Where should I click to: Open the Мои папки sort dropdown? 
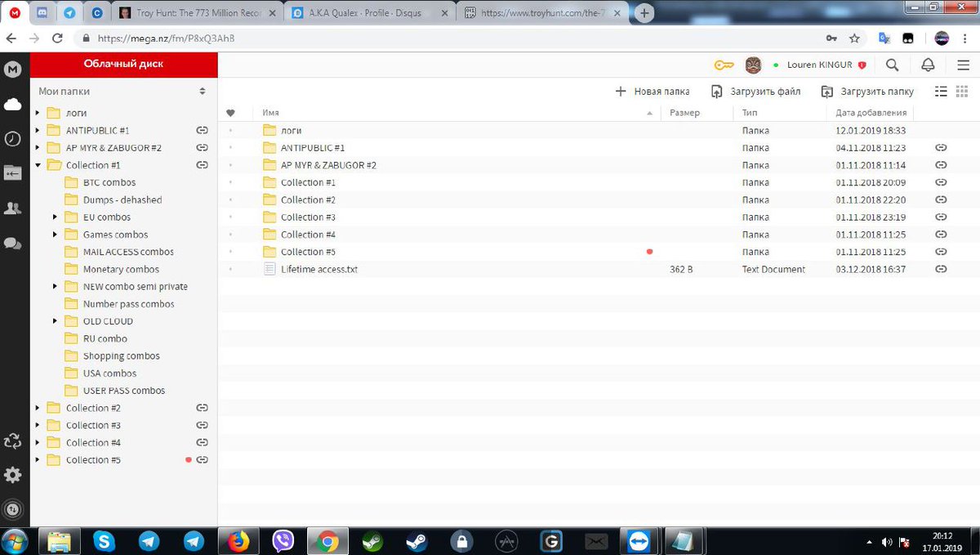click(x=203, y=92)
